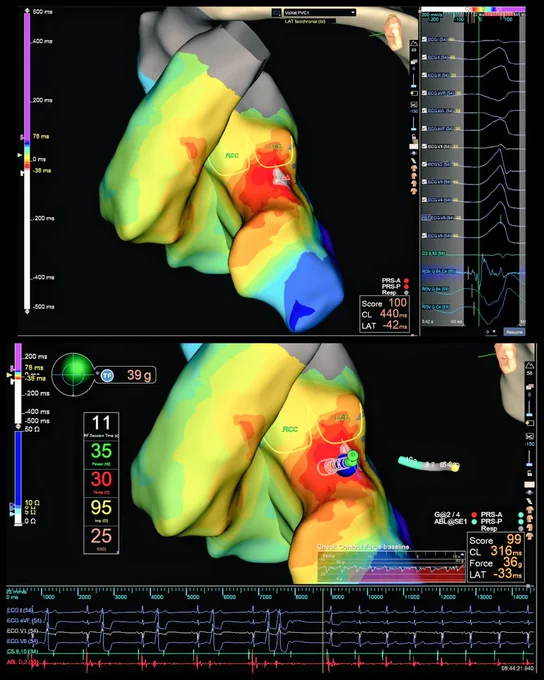Image resolution: width=544 pixels, height=680 pixels.
Task: Click the Score 100 point info box
Action: click(384, 314)
